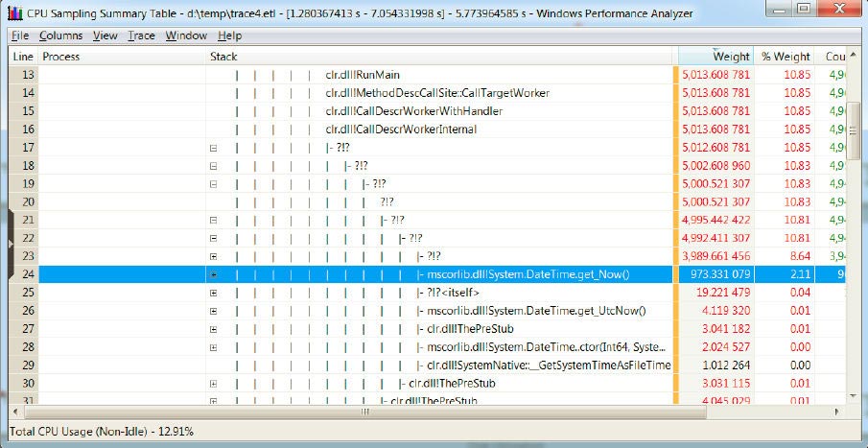Click the horizontal scrollbar left arrow
The image size is (868, 448).
[x=15, y=412]
